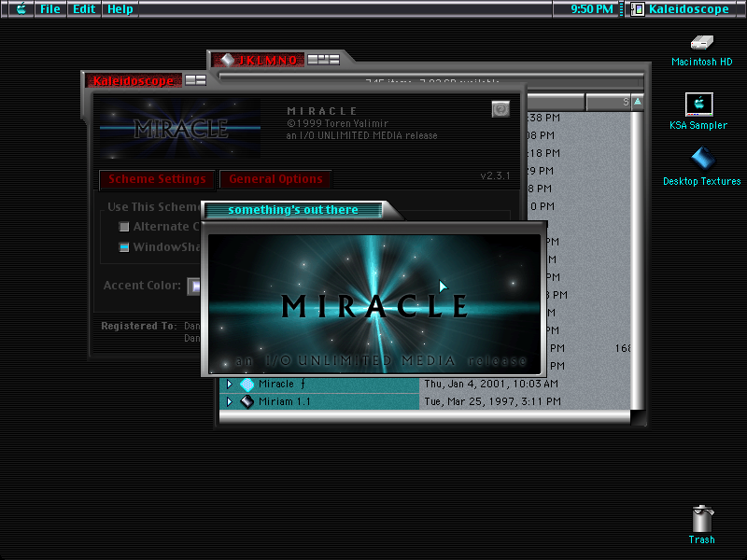Click the 9:50 PM menu bar clock
This screenshot has height=560, width=747.
click(592, 8)
